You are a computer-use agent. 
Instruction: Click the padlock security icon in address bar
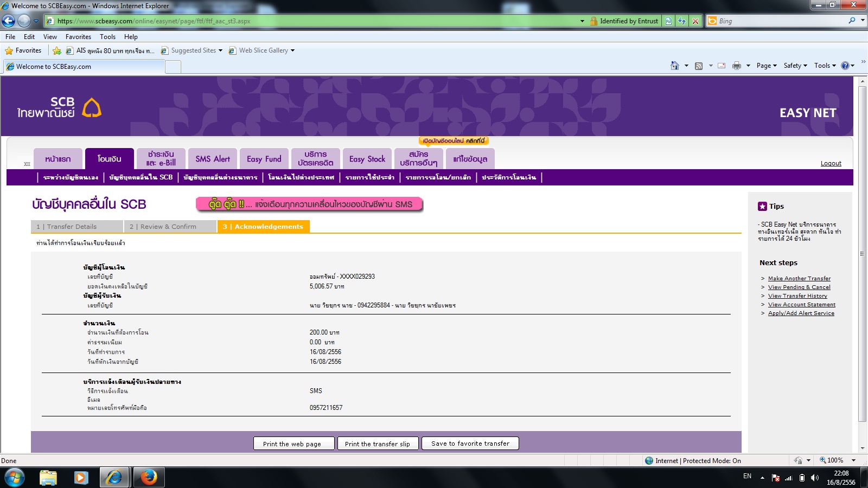click(x=593, y=21)
